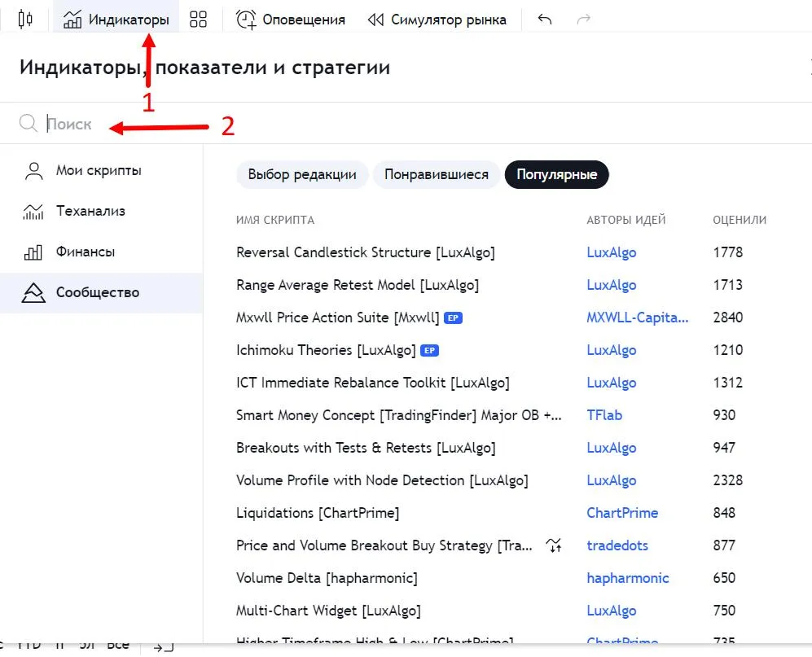Screen dimensions: 812x657
Task: Add Liquidations [ChartPrime] script
Action: pos(318,513)
